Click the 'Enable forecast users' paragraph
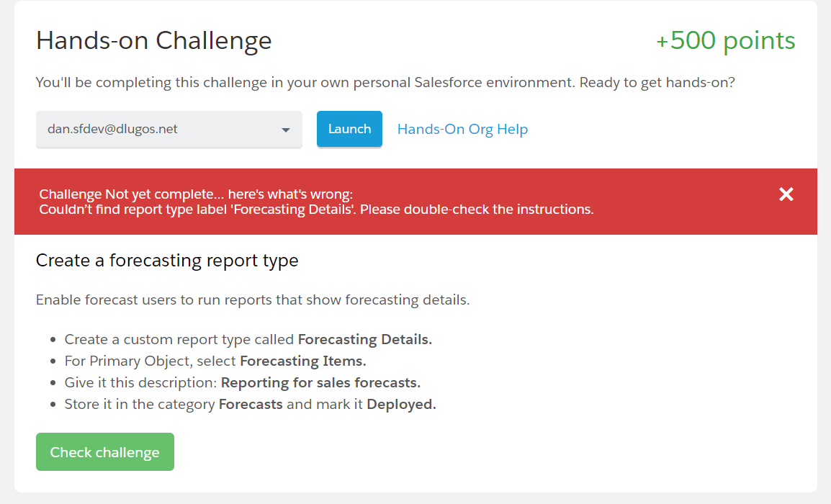This screenshot has width=831, height=504. click(253, 300)
